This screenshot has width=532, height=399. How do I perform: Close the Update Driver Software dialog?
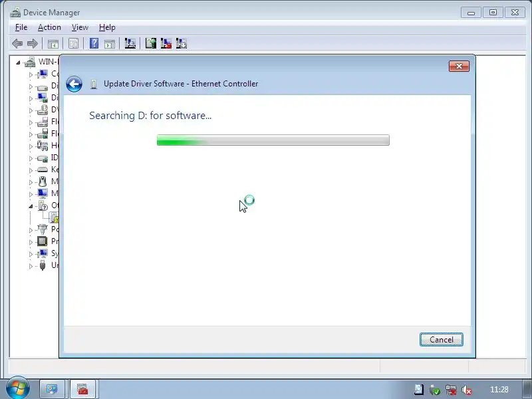coord(459,66)
